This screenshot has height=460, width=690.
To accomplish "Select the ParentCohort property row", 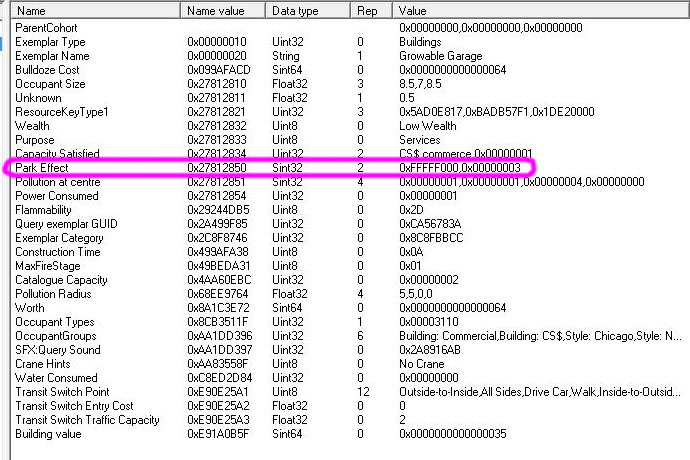I will (x=350, y=28).
